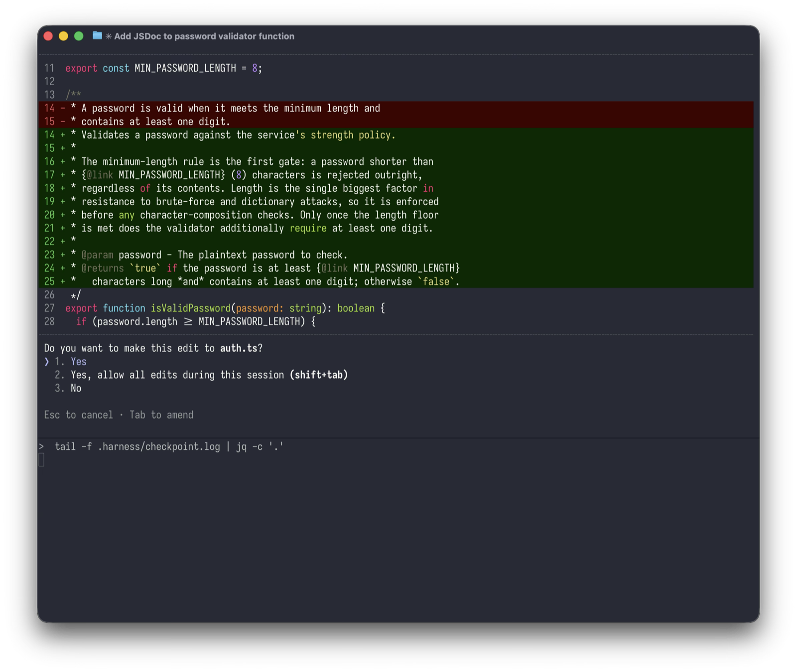Click the '*/' comment close on line 26
The height and width of the screenshot is (672, 797).
76,295
